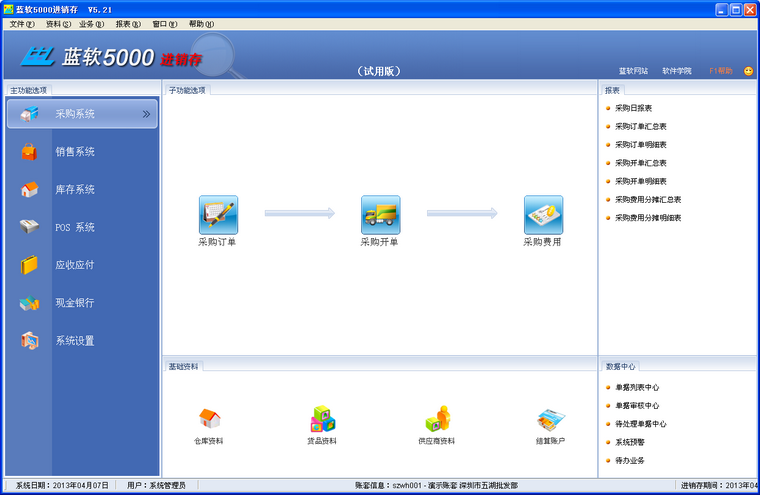
Task: Open the 蓝软网站 link
Action: [x=633, y=71]
